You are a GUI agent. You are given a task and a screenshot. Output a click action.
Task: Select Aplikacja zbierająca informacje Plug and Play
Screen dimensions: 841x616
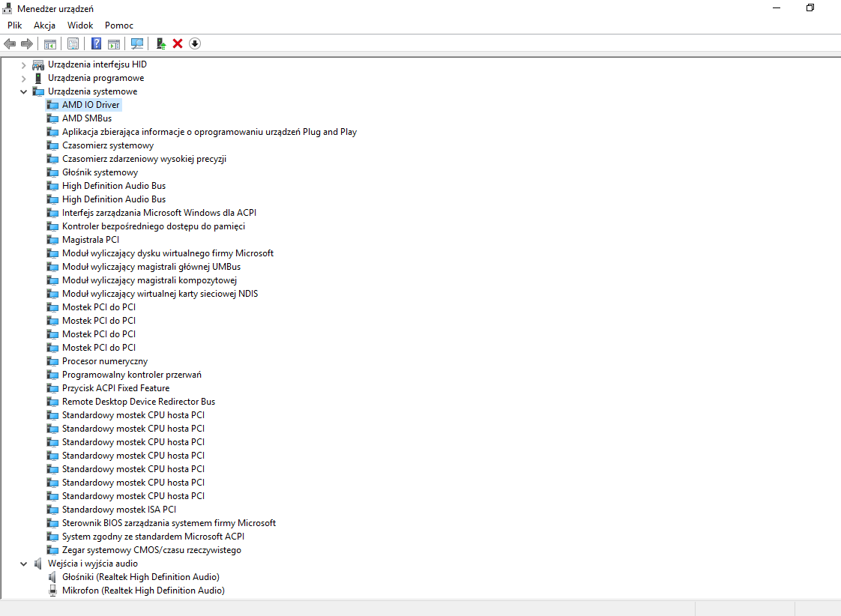coord(209,132)
